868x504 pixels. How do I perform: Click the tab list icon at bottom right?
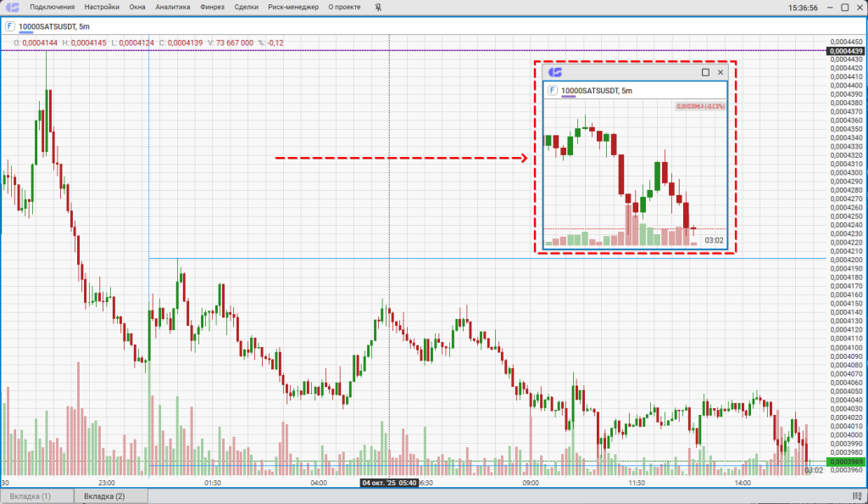coord(859,496)
